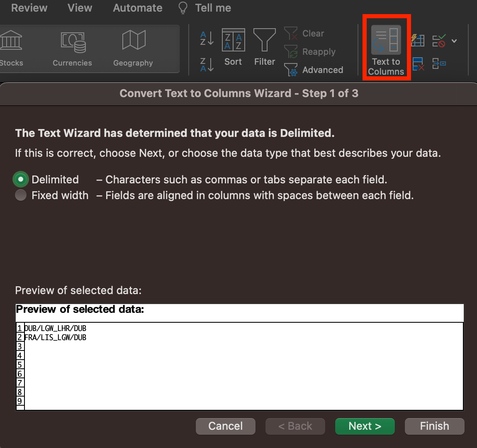This screenshot has width=477, height=448.
Task: Cancel the Text to Columns wizard
Action: point(225,426)
